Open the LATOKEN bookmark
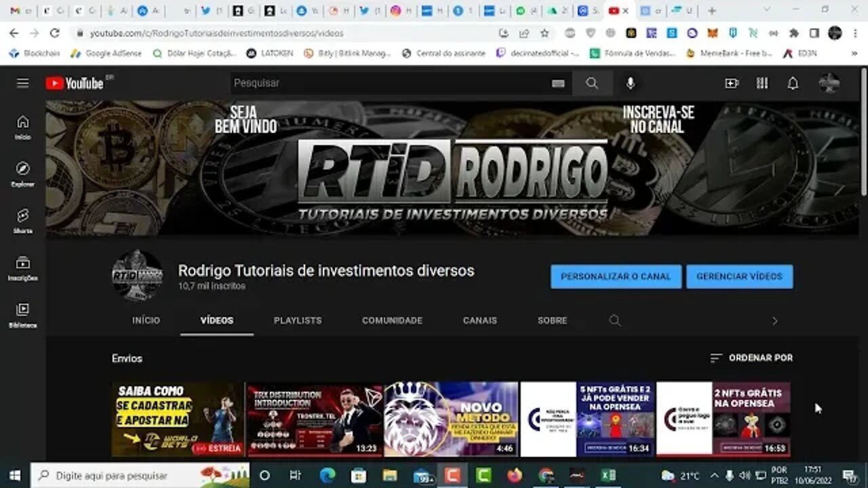This screenshot has width=868, height=488. [269, 53]
